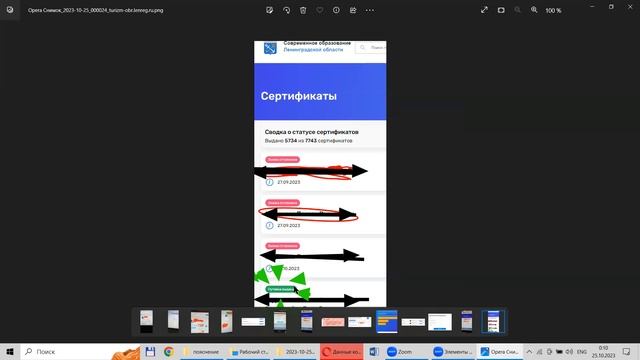Select the pink-toned wide filmstrip thumbnail

pyautogui.click(x=333, y=322)
